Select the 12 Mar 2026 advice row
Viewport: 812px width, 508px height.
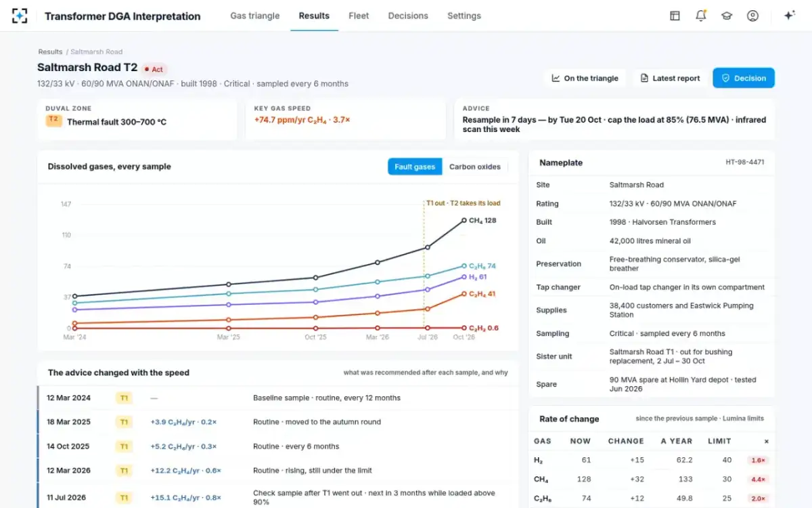point(278,471)
